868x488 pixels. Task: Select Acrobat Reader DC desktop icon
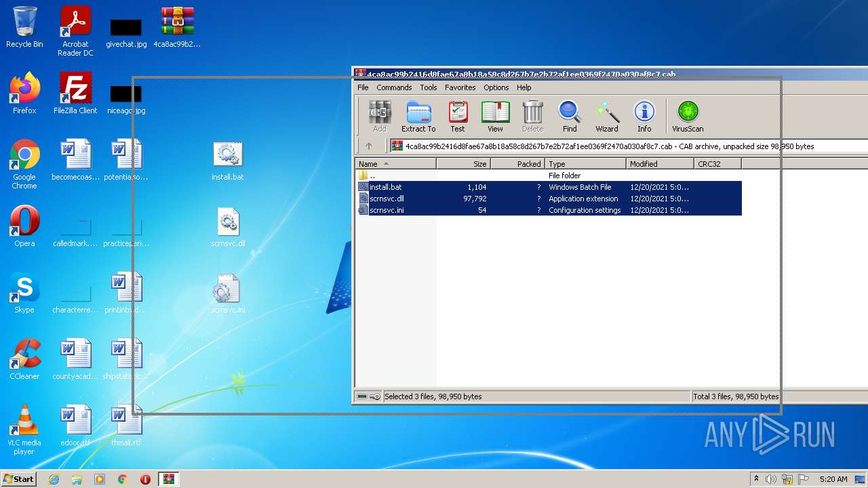tap(75, 31)
